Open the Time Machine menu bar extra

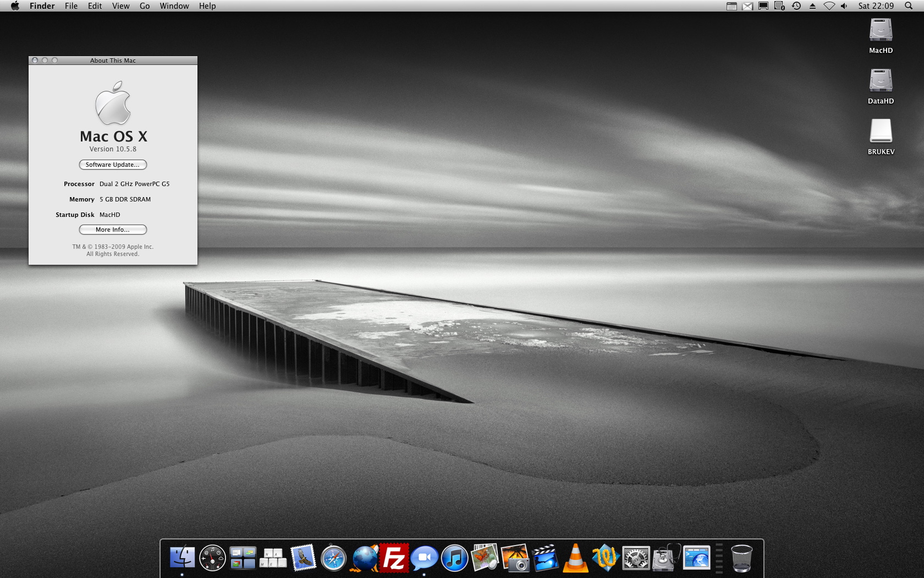click(796, 6)
